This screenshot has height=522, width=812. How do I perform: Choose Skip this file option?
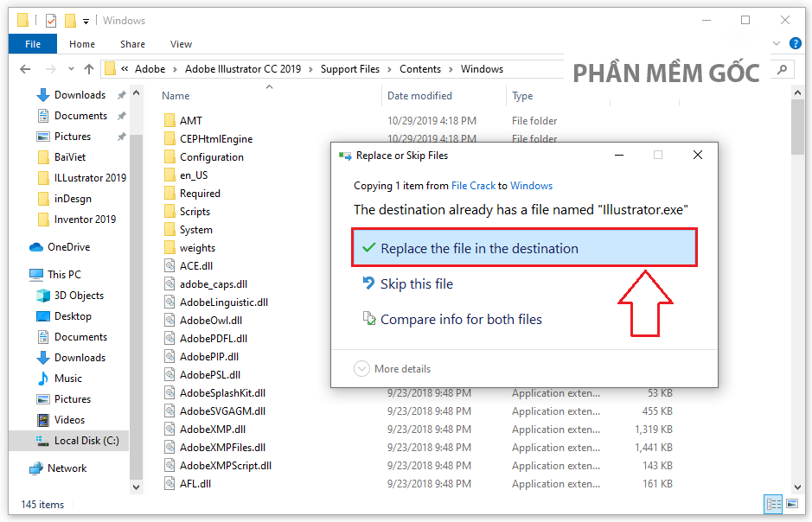[x=417, y=283]
